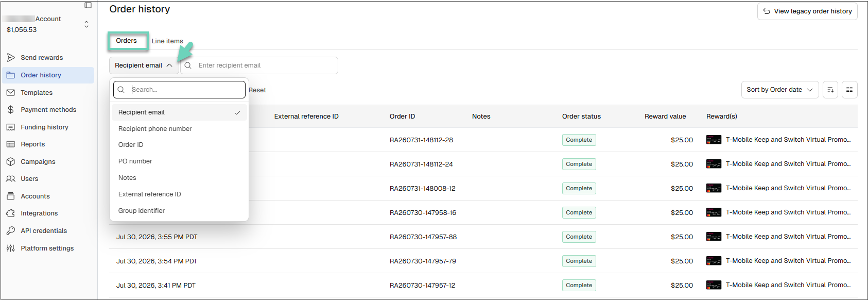This screenshot has height=300, width=868.
Task: Open Send rewards via paper plane icon
Action: coord(11,58)
